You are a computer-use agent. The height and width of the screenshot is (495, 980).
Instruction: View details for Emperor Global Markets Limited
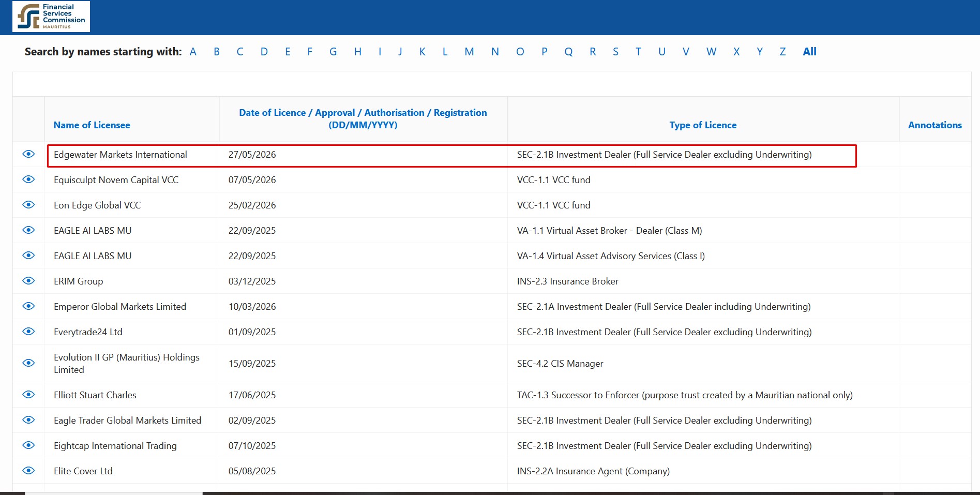28,306
